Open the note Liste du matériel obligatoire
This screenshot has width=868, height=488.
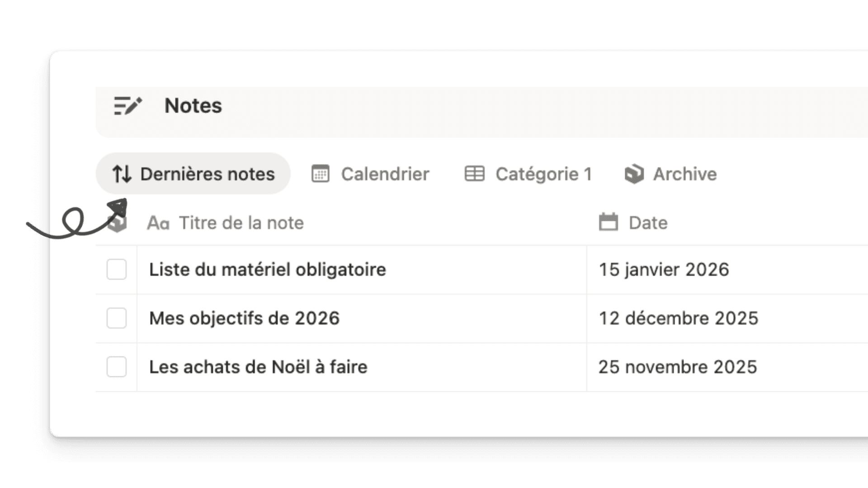(x=268, y=270)
